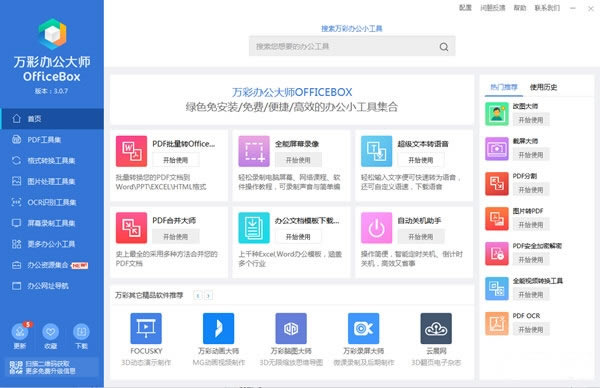Image resolution: width=600 pixels, height=388 pixels.
Task: Click 开始使用 under 全能屏幕录像
Action: [298, 160]
